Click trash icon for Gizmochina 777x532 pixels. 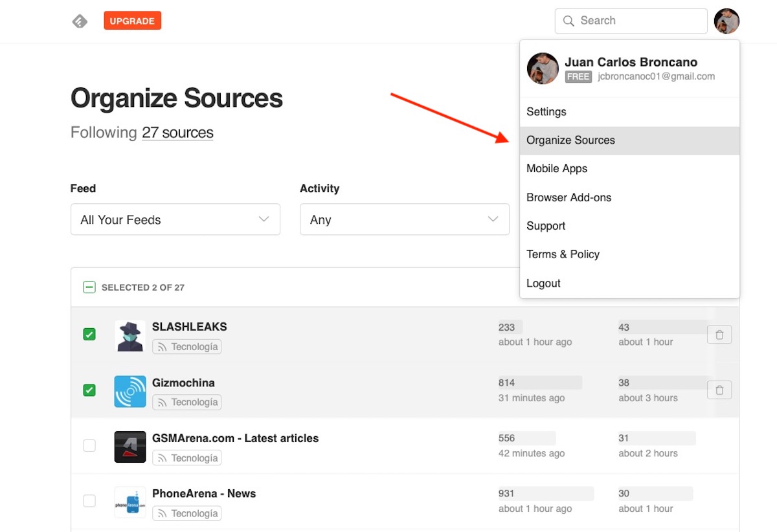(719, 390)
